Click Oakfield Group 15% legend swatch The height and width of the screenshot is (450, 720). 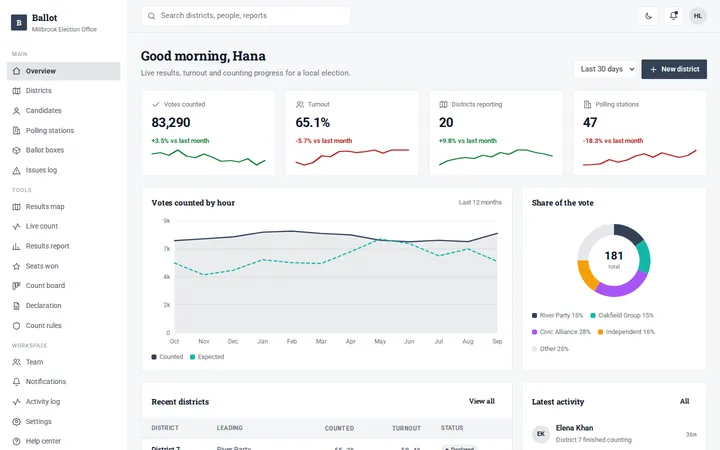coord(593,315)
